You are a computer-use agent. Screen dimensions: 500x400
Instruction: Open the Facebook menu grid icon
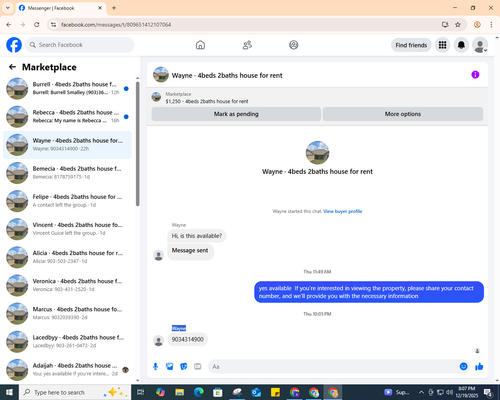pyautogui.click(x=442, y=45)
